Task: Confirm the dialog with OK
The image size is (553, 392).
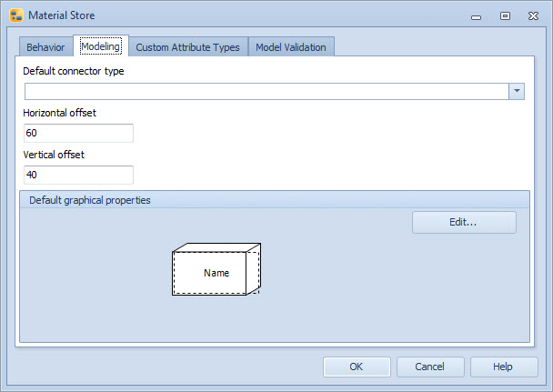Action: [357, 367]
